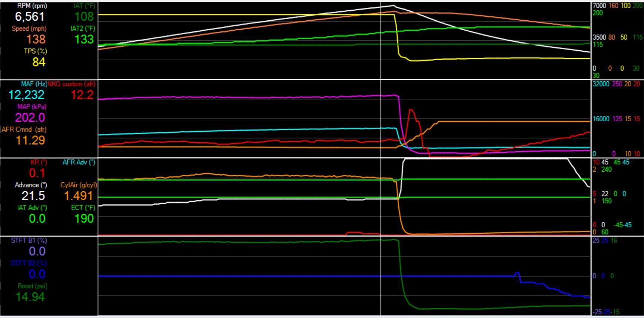Viewport: 644px width, 318px height.
Task: Click the STFT B2 (%) label
Action: (x=29, y=263)
